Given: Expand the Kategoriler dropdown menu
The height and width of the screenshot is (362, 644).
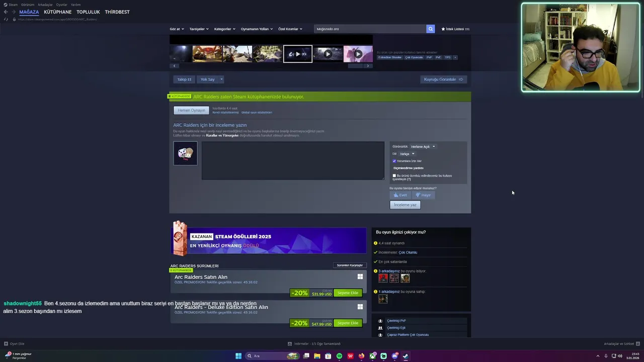Looking at the screenshot, I should (x=224, y=29).
